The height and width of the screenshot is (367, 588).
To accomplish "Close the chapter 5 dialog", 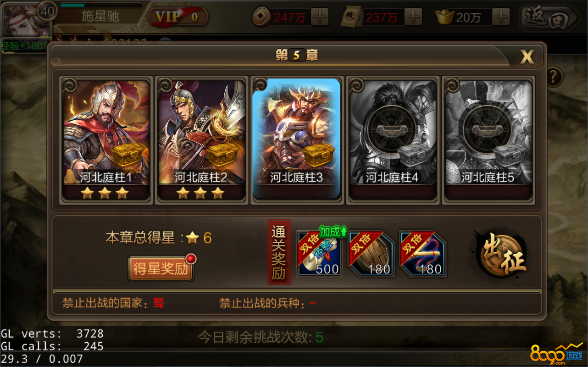I will click(527, 56).
